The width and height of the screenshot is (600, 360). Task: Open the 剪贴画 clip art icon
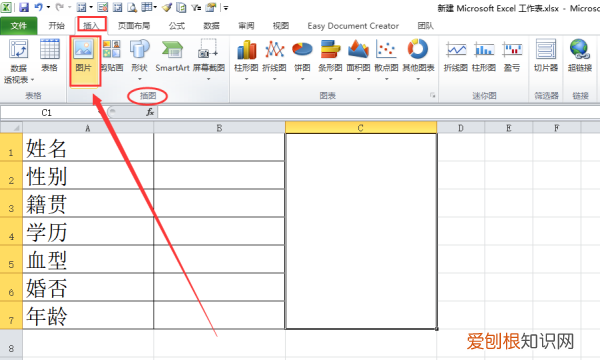[x=112, y=57]
